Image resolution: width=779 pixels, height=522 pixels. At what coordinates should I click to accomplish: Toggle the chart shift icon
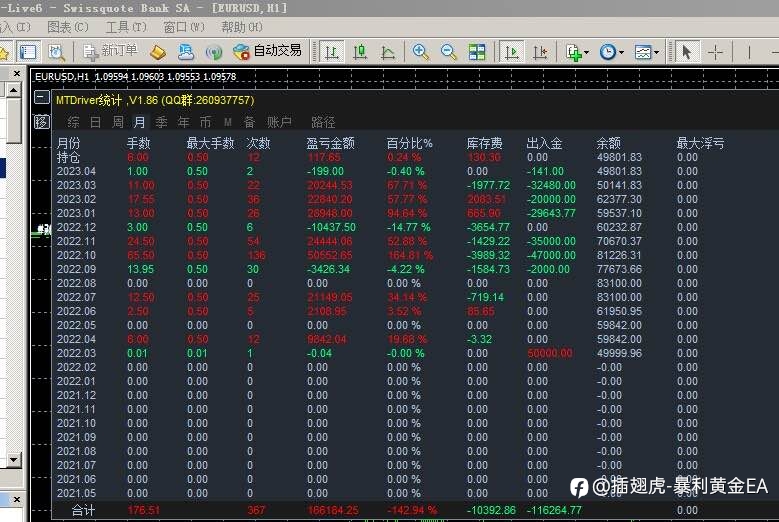pyautogui.click(x=540, y=52)
